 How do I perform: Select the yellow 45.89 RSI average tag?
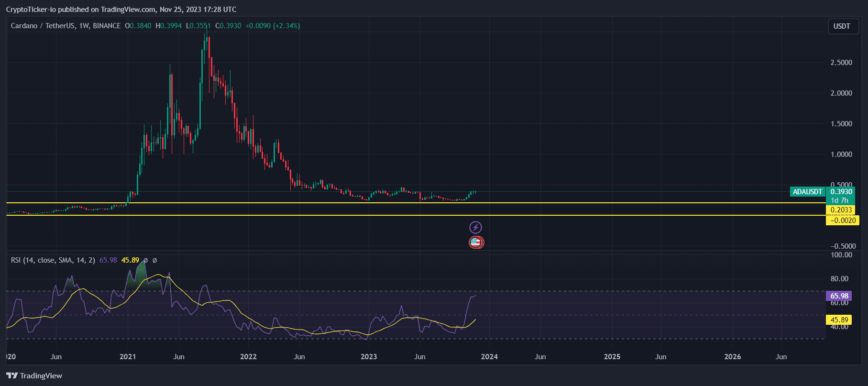click(839, 320)
